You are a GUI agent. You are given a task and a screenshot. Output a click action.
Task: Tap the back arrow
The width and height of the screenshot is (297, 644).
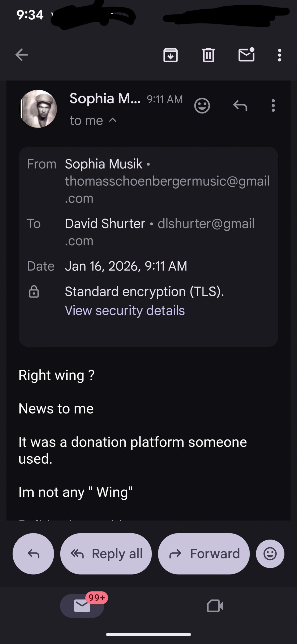click(x=22, y=55)
